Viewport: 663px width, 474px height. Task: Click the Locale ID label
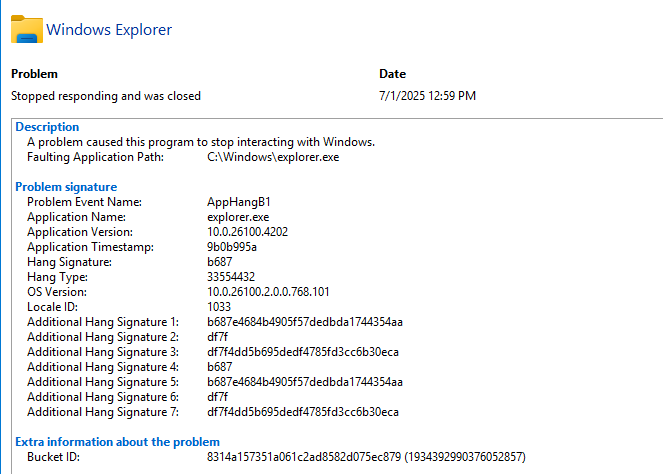pos(52,307)
